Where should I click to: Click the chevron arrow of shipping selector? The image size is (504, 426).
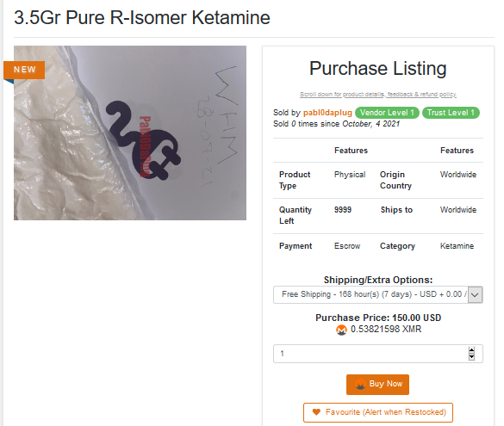tap(475, 294)
